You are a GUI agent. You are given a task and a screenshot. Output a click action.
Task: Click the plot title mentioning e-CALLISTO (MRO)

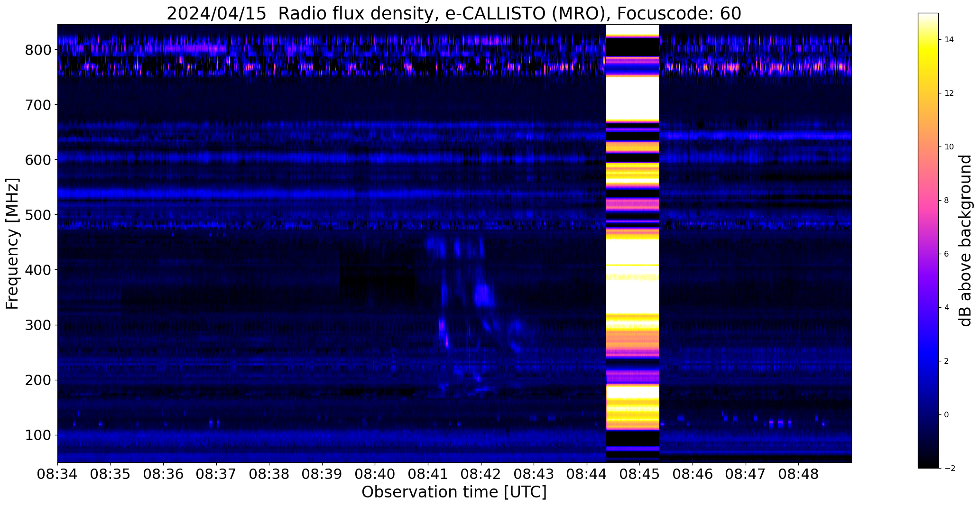[x=453, y=13]
